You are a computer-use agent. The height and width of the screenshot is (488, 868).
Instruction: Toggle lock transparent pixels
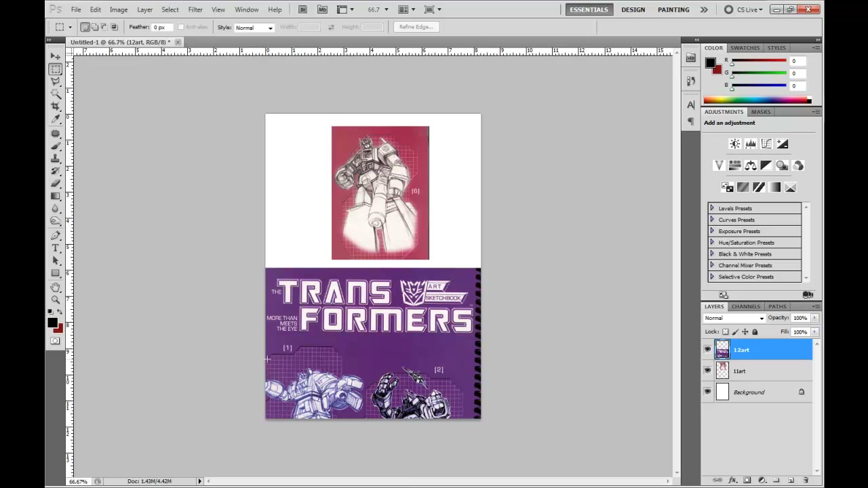726,331
